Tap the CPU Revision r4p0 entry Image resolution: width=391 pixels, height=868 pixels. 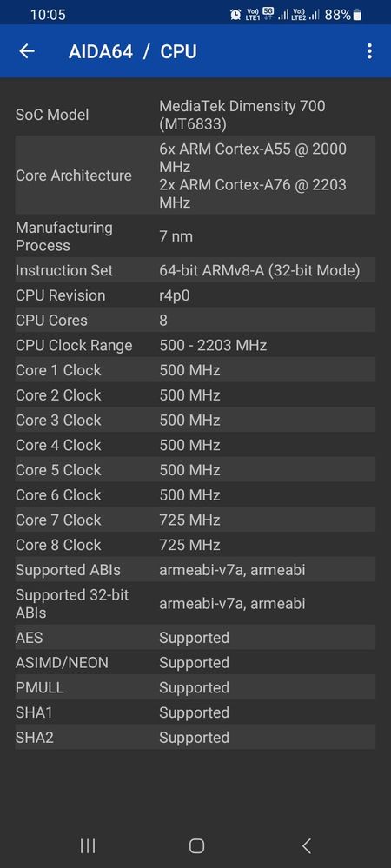[195, 295]
